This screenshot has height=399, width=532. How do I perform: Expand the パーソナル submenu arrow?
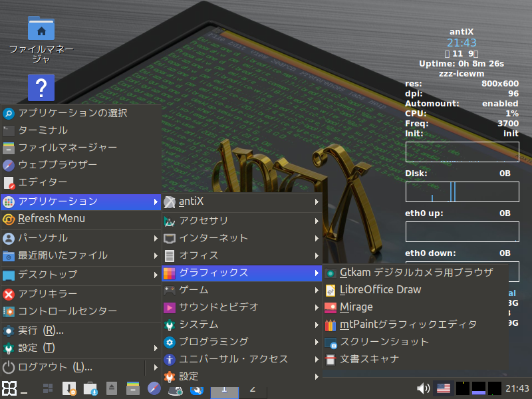coord(156,239)
